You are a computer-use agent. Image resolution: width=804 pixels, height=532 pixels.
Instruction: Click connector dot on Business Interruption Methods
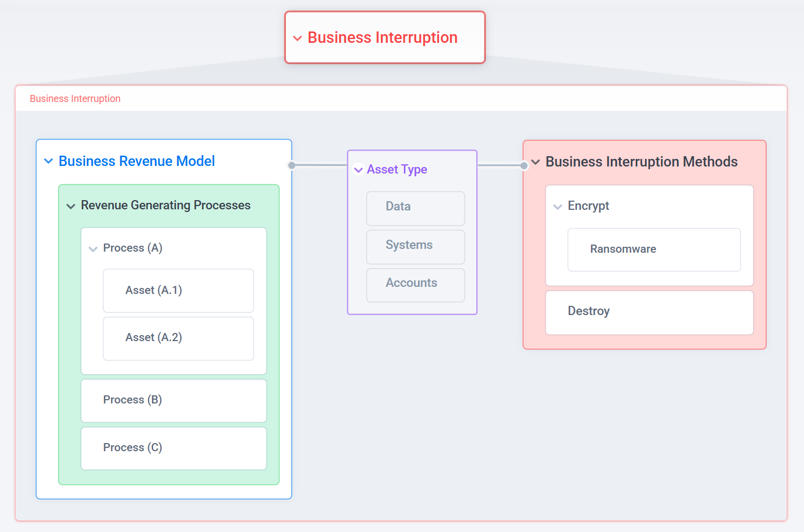click(x=524, y=165)
